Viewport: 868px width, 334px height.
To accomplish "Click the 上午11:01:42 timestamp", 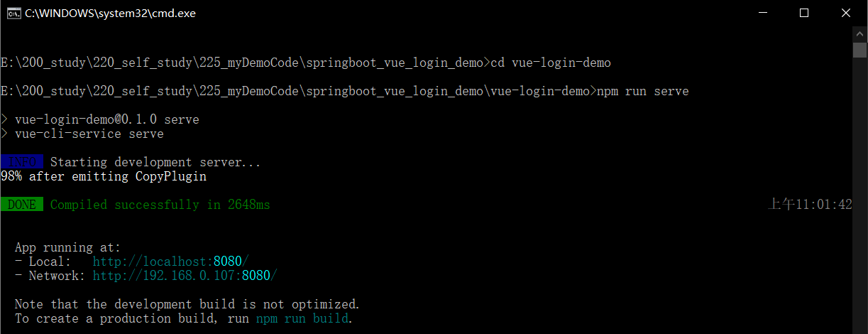I will tap(810, 205).
